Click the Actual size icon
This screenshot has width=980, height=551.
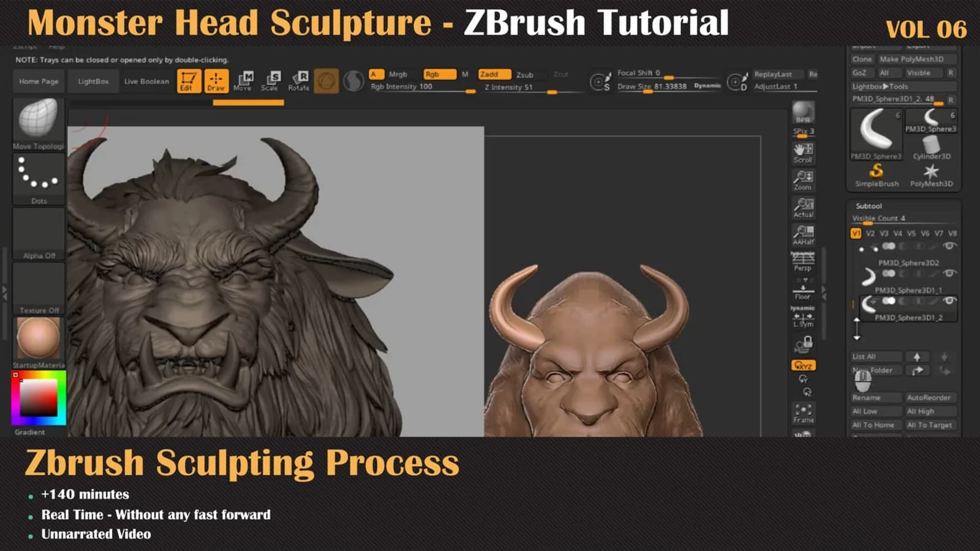[803, 208]
